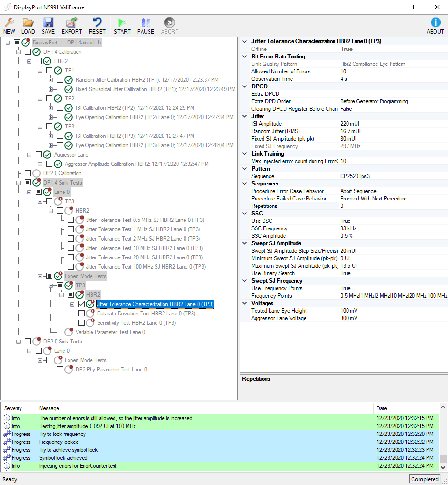The width and height of the screenshot is (448, 485).
Task: Enable Sensitivity Test HBR2 Lane 0 checkbox
Action: [x=82, y=323]
